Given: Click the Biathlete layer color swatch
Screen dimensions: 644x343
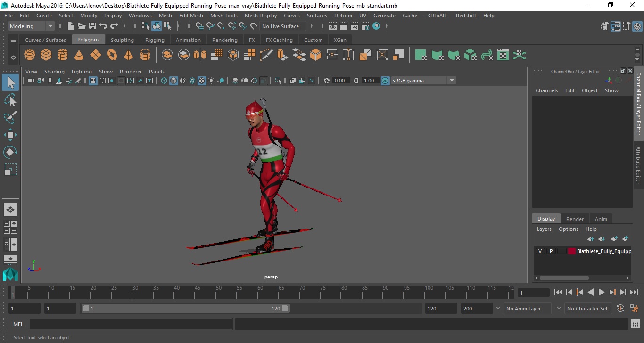Looking at the screenshot, I should [x=572, y=251].
